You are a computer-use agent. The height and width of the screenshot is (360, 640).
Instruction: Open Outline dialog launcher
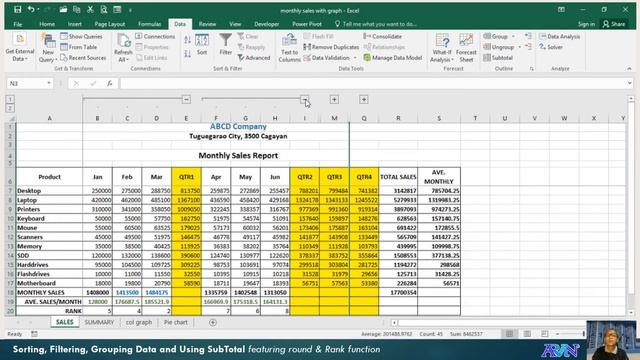(531, 69)
